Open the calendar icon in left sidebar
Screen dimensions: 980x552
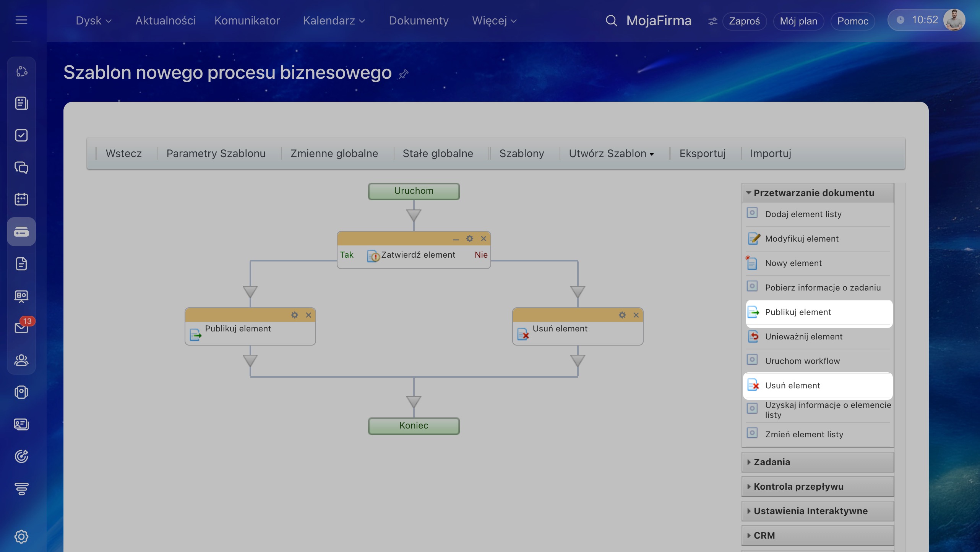pyautogui.click(x=21, y=199)
